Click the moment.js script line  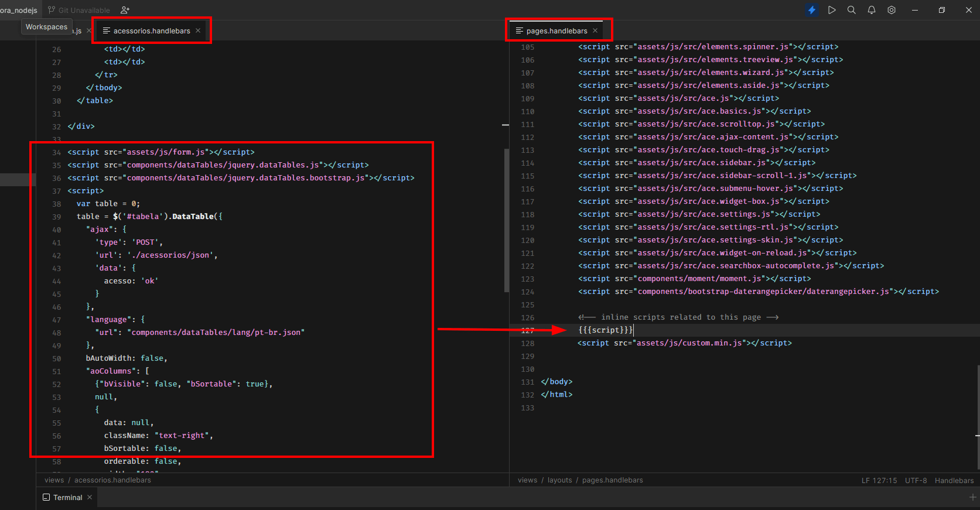pos(694,279)
